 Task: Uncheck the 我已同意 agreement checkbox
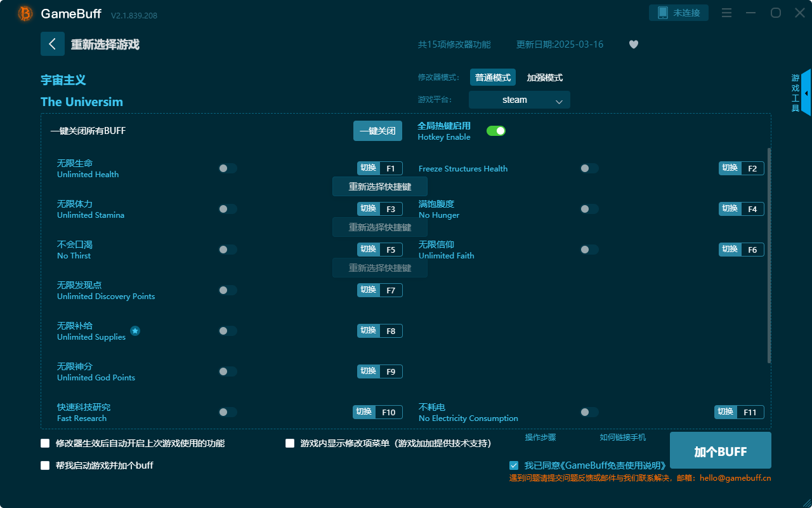coord(514,465)
